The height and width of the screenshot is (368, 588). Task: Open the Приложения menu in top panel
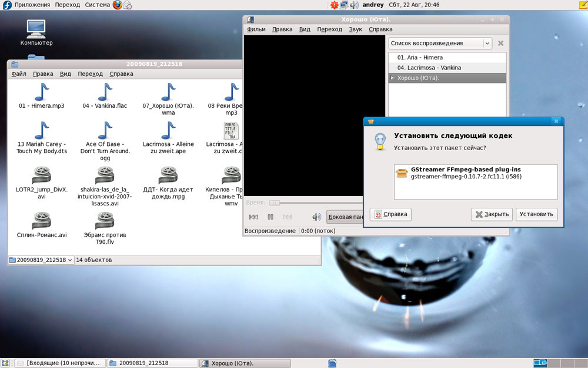pyautogui.click(x=32, y=5)
